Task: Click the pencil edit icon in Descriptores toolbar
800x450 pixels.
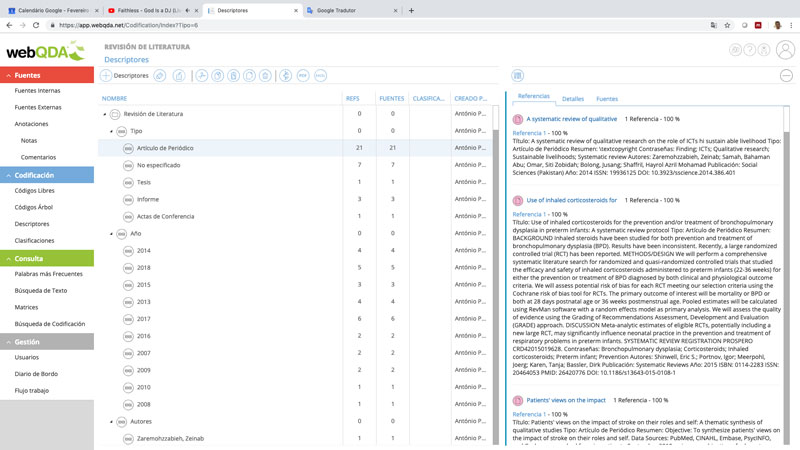Action: tap(160, 76)
